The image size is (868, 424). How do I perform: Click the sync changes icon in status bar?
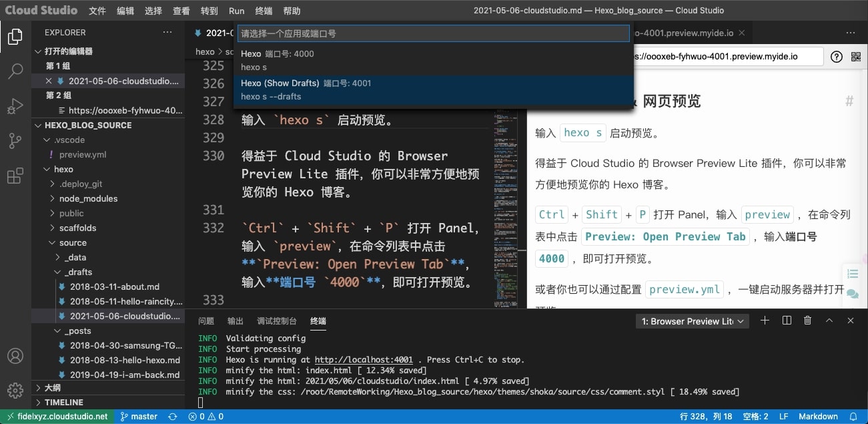173,417
